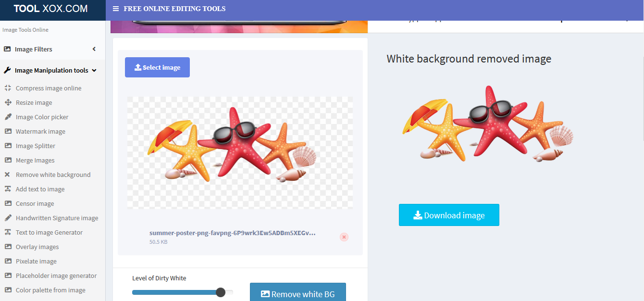Click the icon beside Merge Images
The width and height of the screenshot is (644, 301).
click(8, 160)
